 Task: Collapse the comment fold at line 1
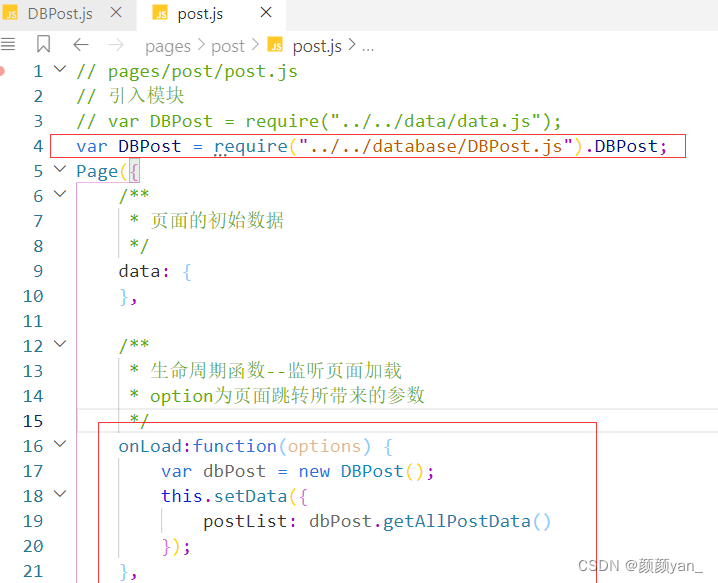coord(60,70)
